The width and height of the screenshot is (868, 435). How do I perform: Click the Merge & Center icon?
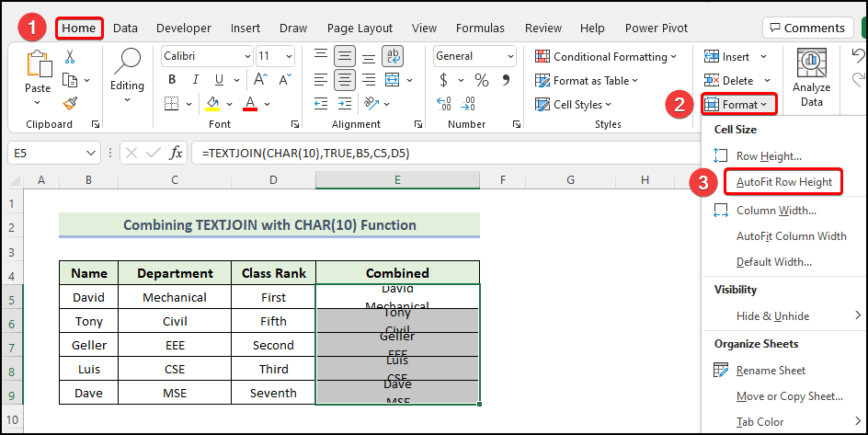(x=393, y=80)
